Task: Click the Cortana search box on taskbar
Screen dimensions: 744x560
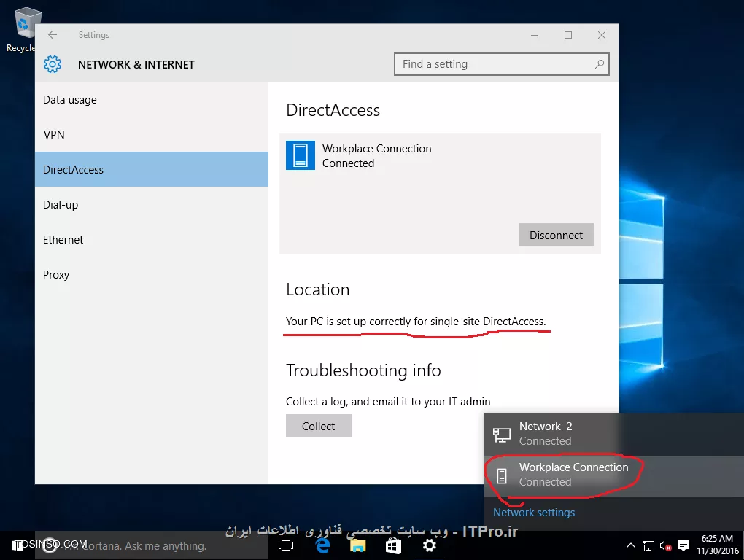Action: (x=152, y=545)
